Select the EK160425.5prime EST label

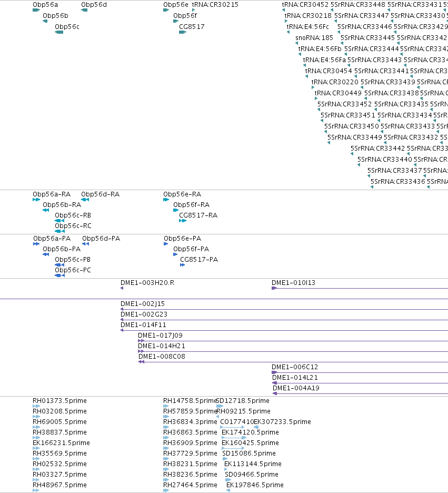pyautogui.click(x=250, y=443)
